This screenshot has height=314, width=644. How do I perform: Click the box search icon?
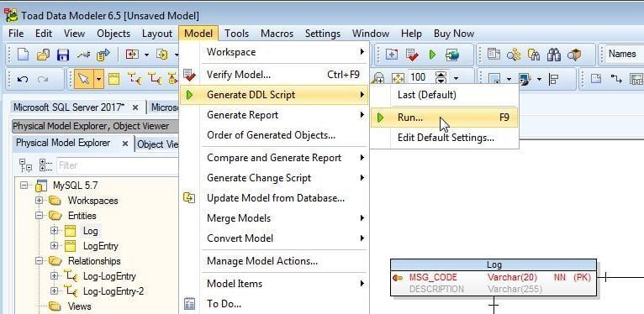pos(574,54)
